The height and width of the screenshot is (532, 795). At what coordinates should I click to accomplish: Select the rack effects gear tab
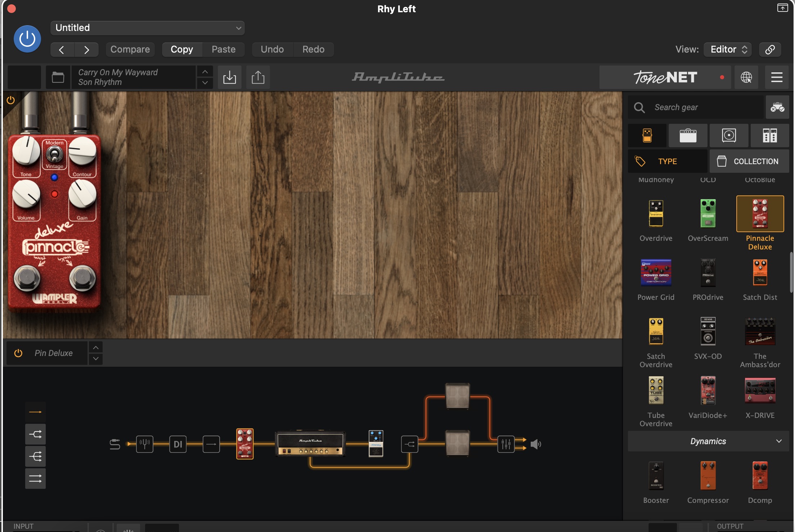pyautogui.click(x=770, y=135)
